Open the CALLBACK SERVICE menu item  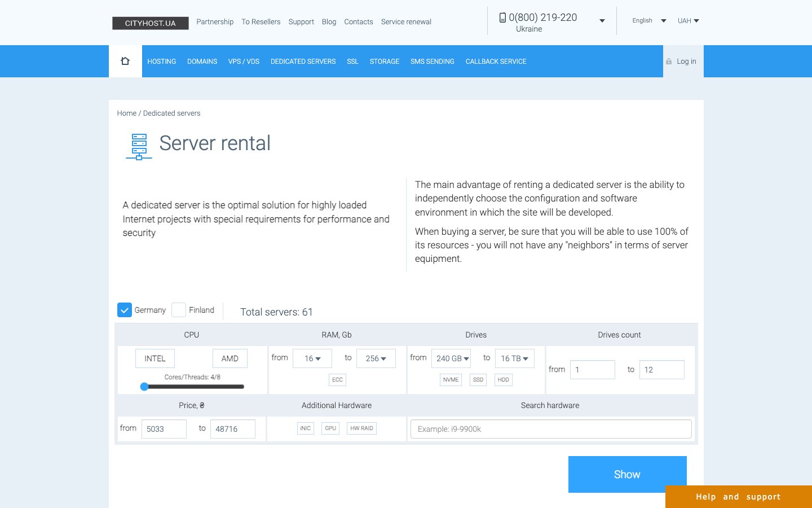pyautogui.click(x=496, y=62)
